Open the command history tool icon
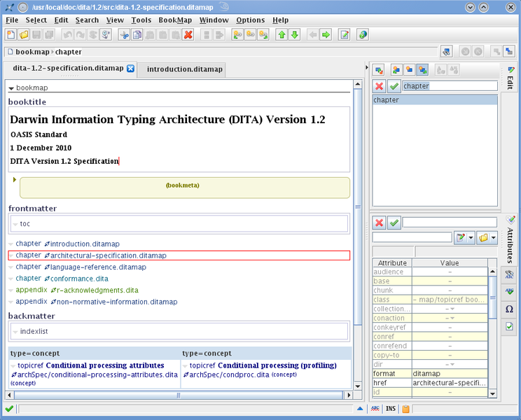This screenshot has height=420, width=521. 106,34
